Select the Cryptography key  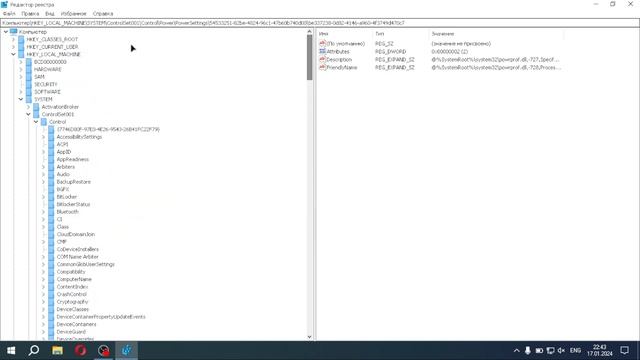tap(72, 302)
